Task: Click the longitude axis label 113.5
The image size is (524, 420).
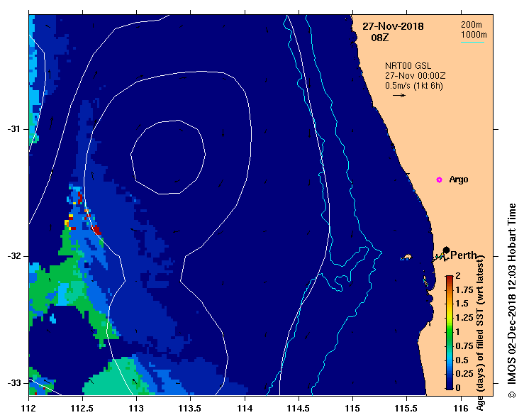Action: [190, 409]
